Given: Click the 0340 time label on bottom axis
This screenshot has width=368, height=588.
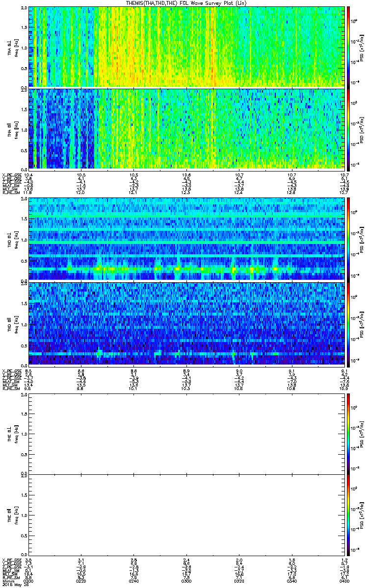Looking at the screenshot, I should [291, 580].
